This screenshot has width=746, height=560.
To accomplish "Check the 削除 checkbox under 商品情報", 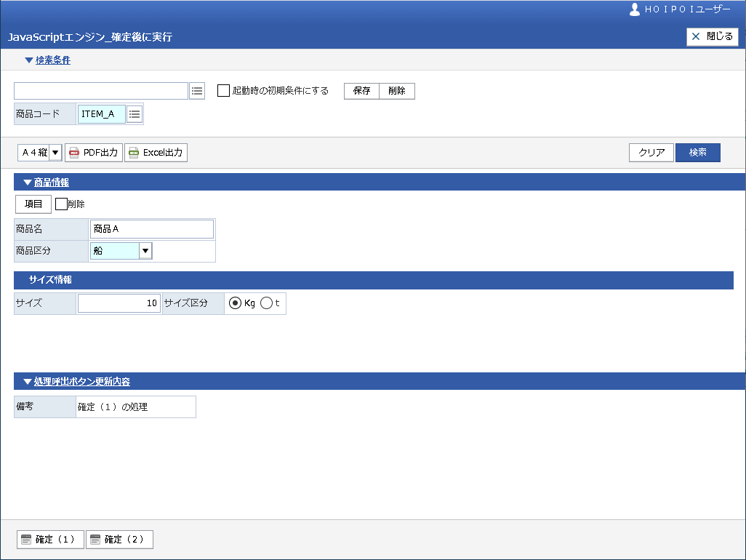I will (61, 204).
